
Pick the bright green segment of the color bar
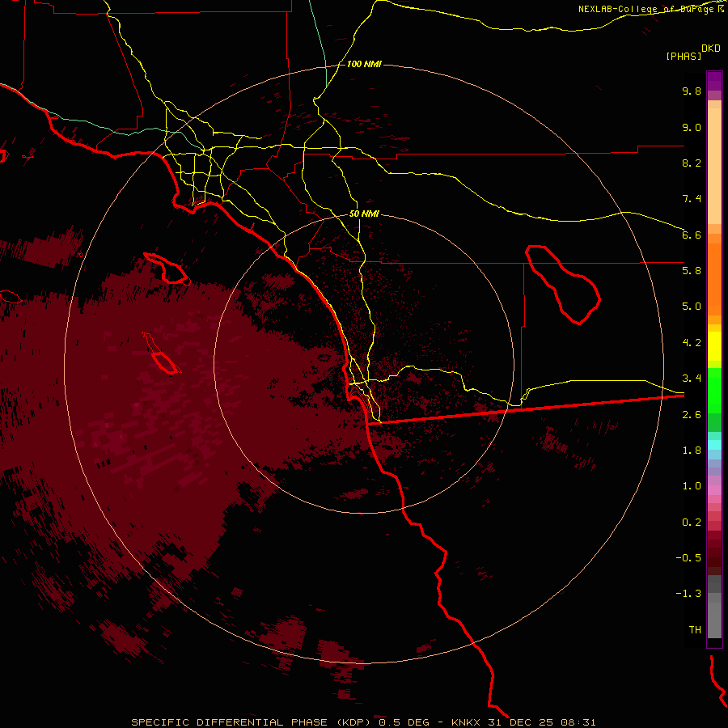click(x=714, y=391)
